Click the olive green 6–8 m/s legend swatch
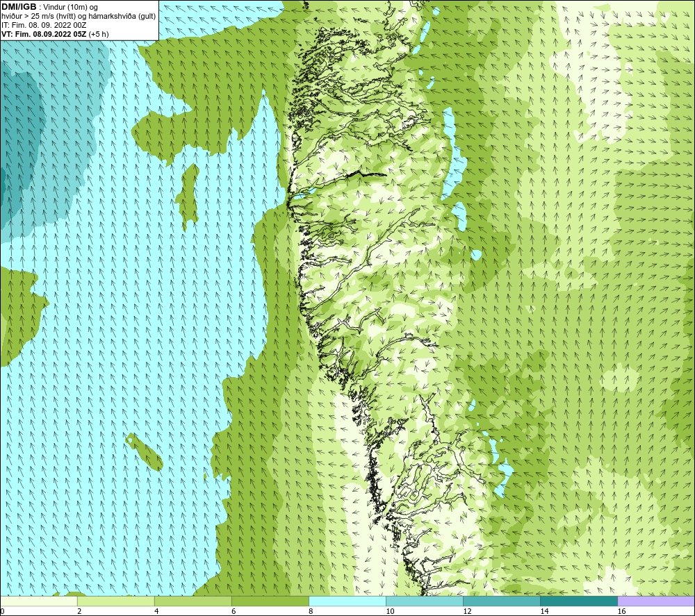Image resolution: width=695 pixels, height=616 pixels. point(270,601)
